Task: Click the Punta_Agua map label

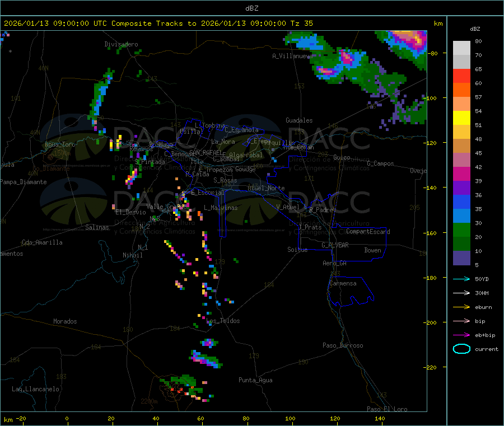Action: (x=255, y=380)
